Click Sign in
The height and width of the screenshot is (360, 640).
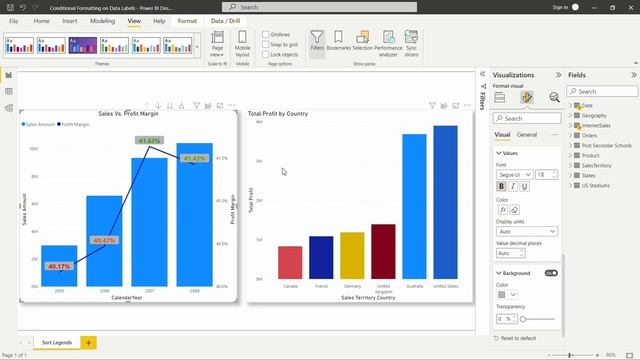[560, 7]
